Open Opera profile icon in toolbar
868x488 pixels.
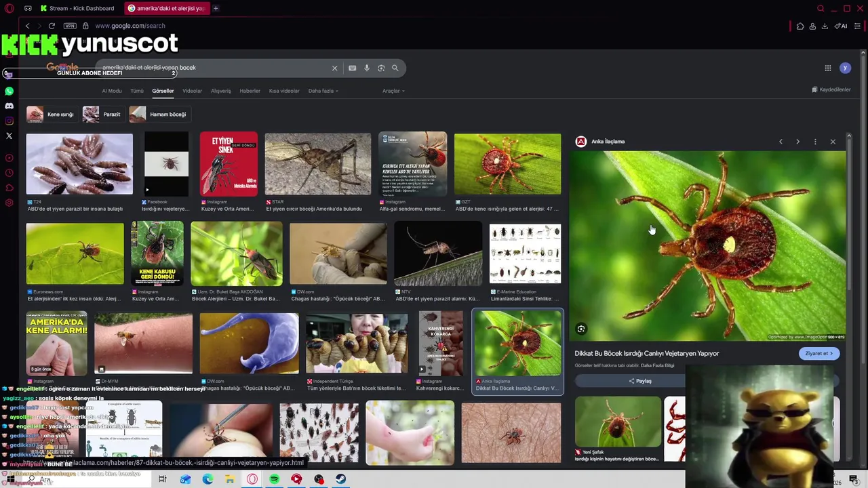pos(812,26)
